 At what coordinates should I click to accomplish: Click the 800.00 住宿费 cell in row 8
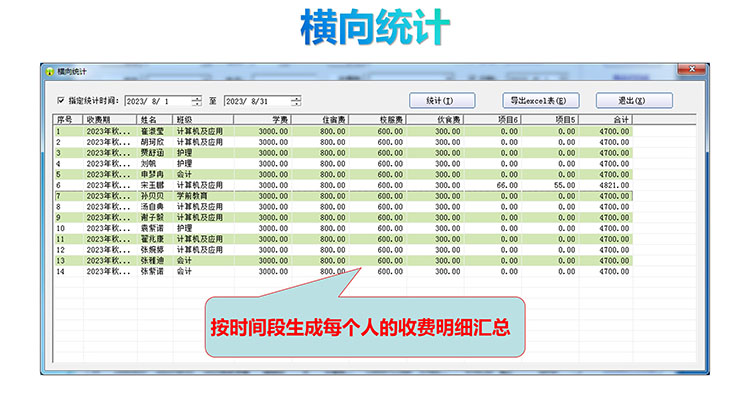(x=332, y=207)
